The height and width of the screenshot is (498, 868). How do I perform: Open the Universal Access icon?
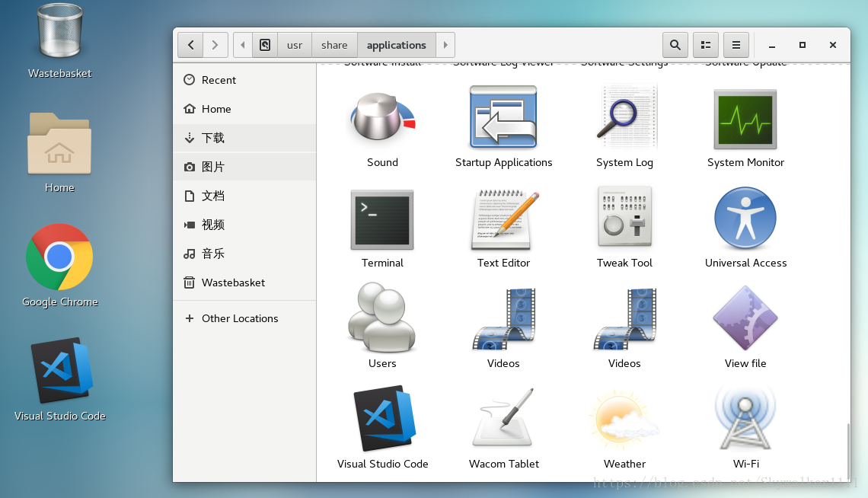click(x=745, y=218)
